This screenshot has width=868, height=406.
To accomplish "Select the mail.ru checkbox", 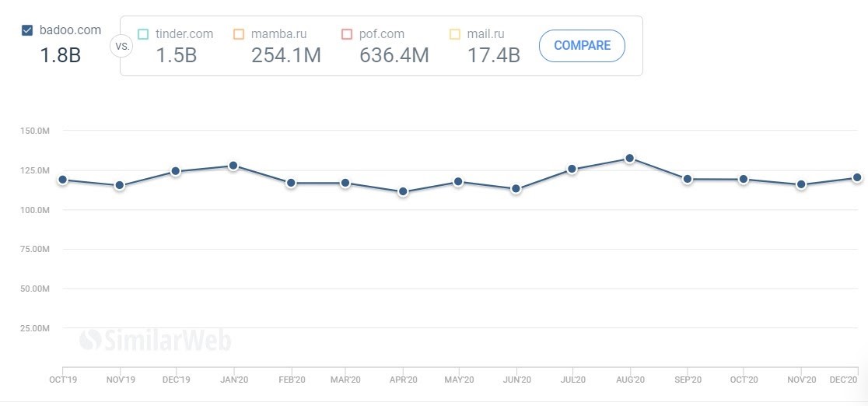I will click(454, 34).
